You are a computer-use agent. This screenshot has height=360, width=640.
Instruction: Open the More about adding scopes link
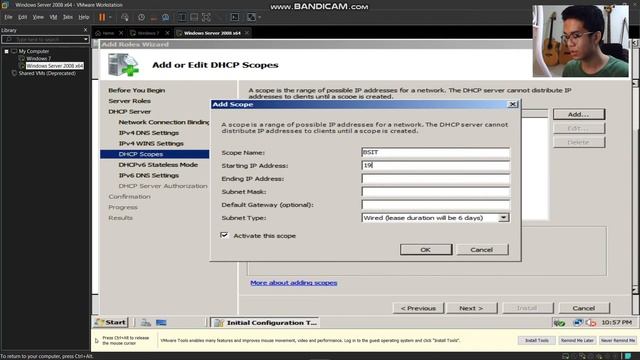coord(293,283)
